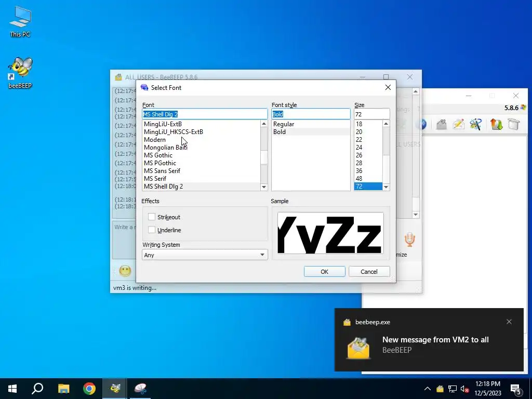The width and height of the screenshot is (532, 399).
Task: Open the Writing System dropdown
Action: point(205,255)
